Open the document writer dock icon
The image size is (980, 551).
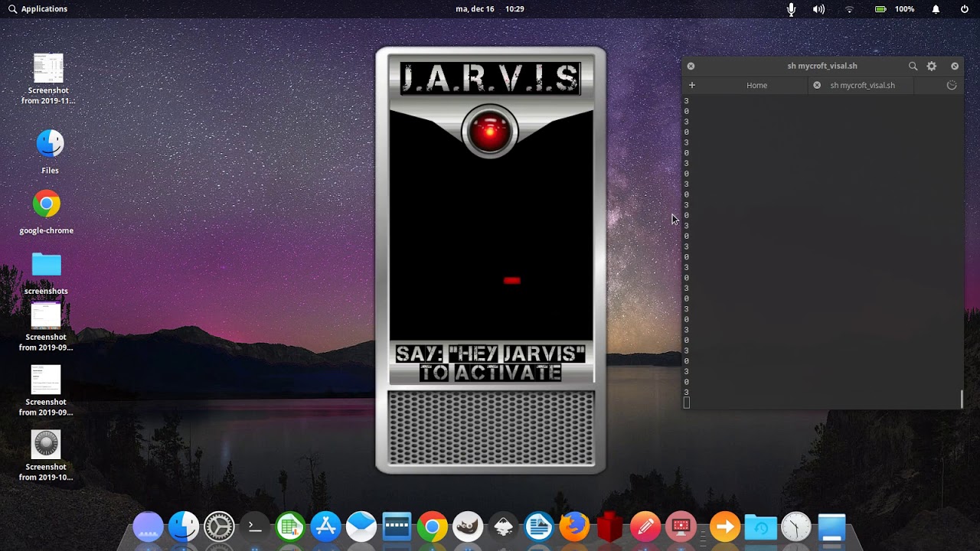pos(539,527)
